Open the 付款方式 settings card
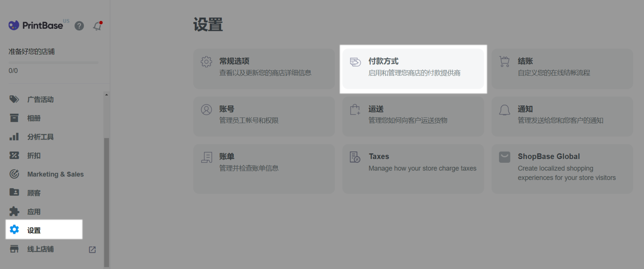 pyautogui.click(x=413, y=69)
